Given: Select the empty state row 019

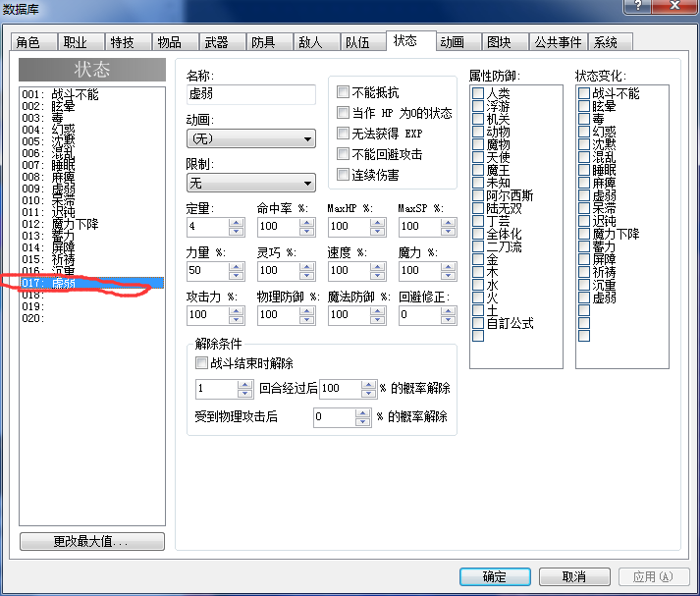Looking at the screenshot, I should click(92, 306).
